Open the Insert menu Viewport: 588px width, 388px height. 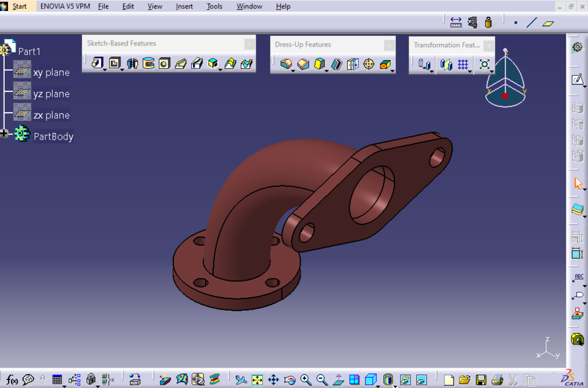tap(184, 6)
